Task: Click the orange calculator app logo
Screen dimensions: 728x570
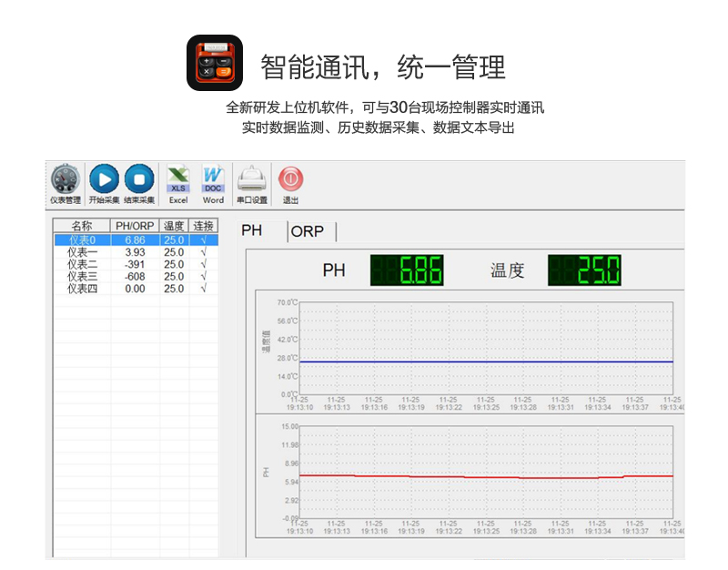Action: click(x=215, y=63)
